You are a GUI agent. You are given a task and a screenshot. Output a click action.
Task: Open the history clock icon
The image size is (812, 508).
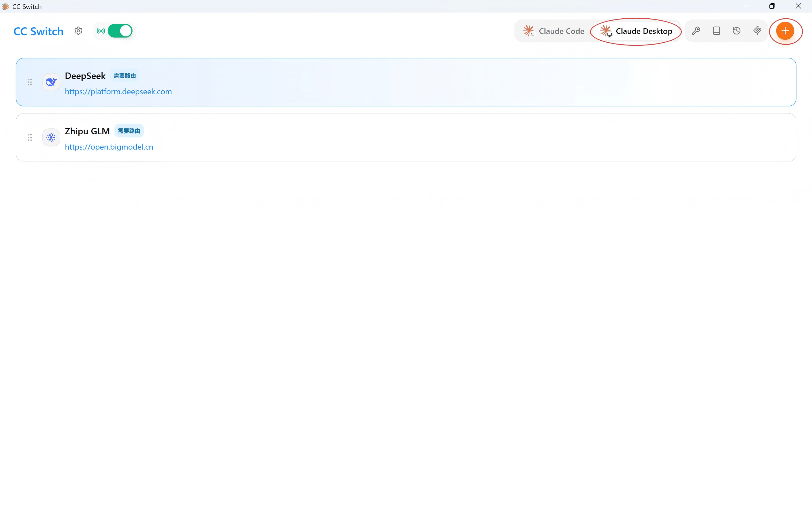(736, 31)
